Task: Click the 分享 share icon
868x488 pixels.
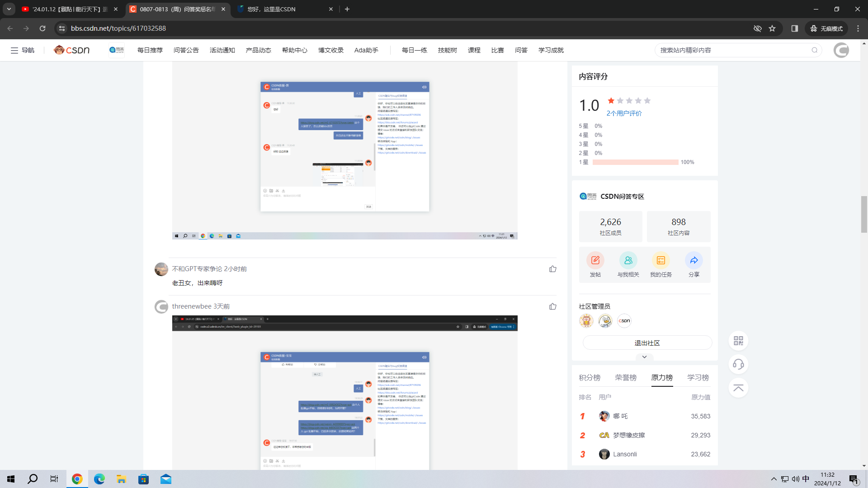Action: (x=693, y=260)
